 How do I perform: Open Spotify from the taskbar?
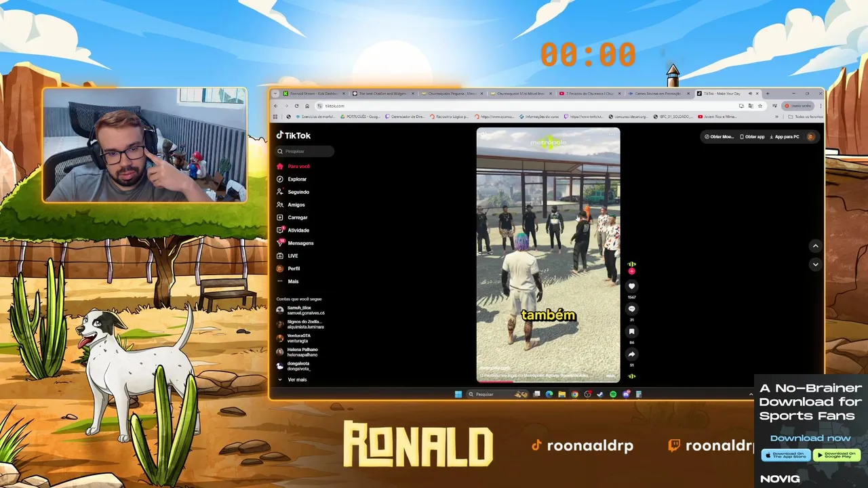613,394
